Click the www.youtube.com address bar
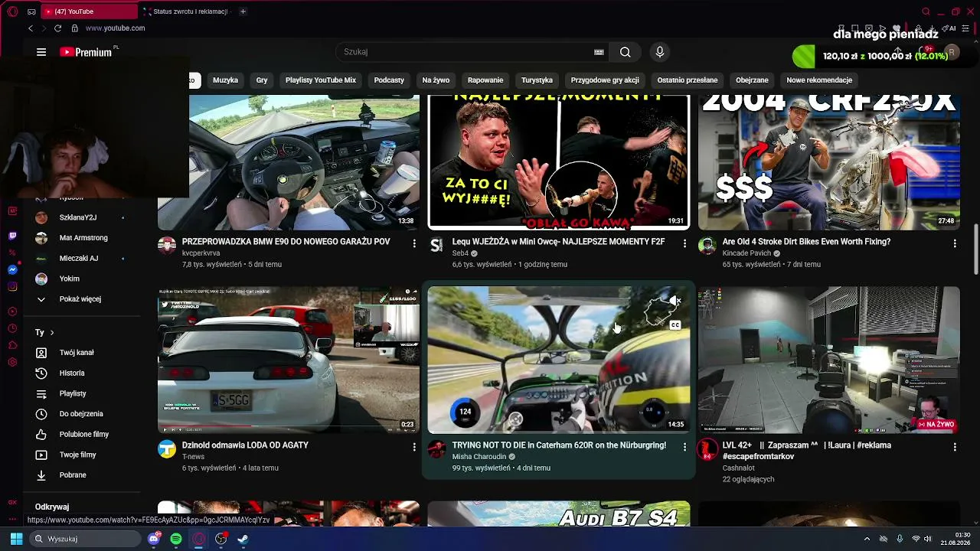 (115, 28)
